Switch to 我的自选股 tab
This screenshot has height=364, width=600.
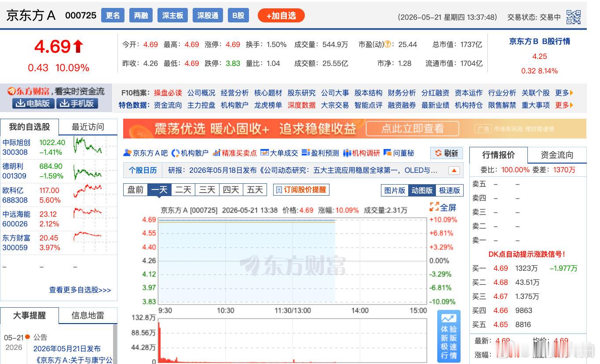[29, 127]
